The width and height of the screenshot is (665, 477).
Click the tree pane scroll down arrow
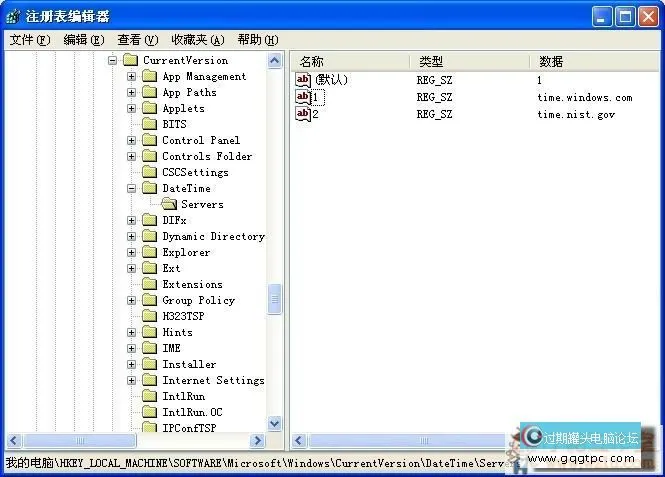click(x=274, y=423)
